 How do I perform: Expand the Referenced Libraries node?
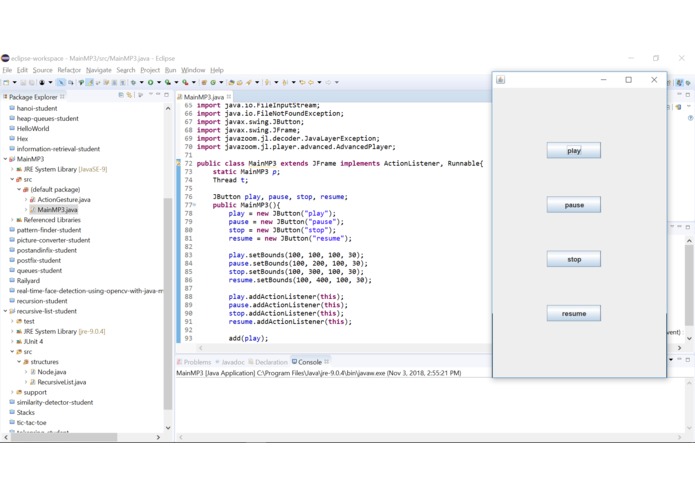point(12,220)
